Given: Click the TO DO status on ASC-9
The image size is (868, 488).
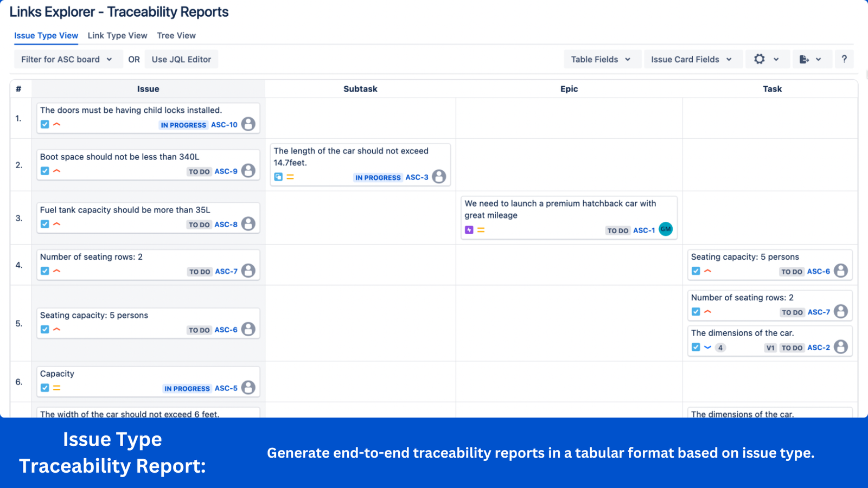Looking at the screenshot, I should (199, 172).
